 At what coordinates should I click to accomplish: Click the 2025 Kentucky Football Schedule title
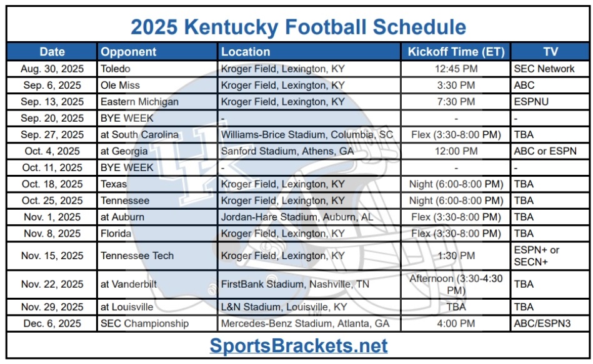[x=299, y=27]
